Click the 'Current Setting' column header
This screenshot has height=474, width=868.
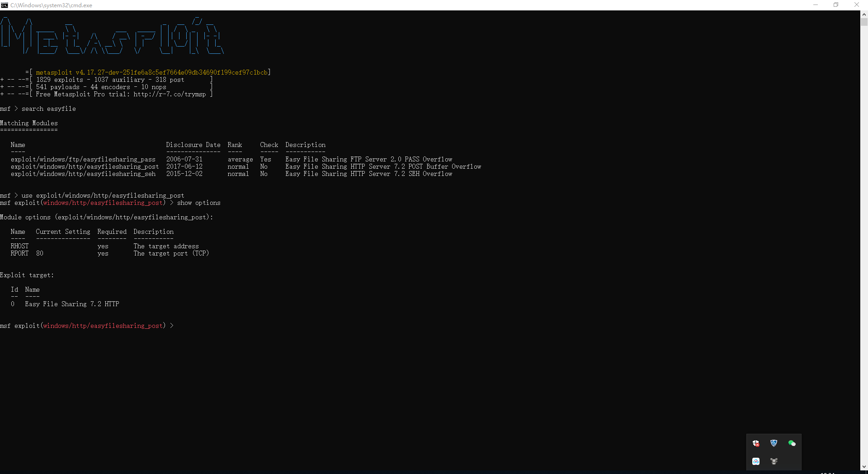(x=63, y=232)
